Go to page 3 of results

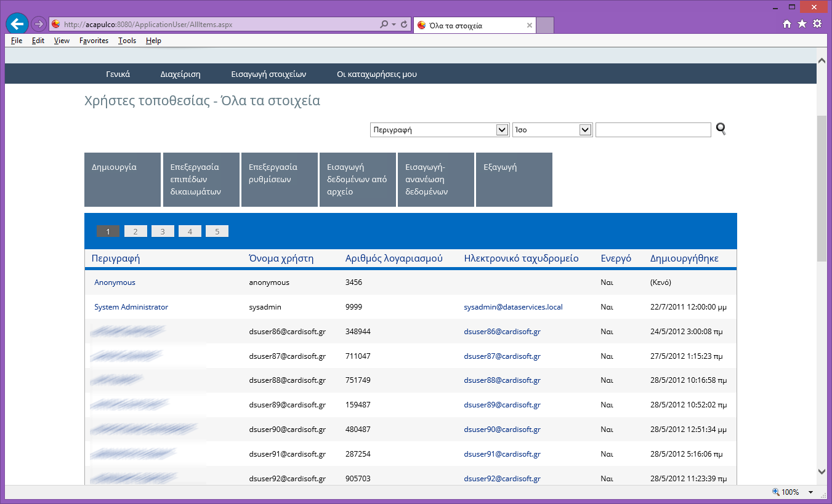[x=163, y=231]
